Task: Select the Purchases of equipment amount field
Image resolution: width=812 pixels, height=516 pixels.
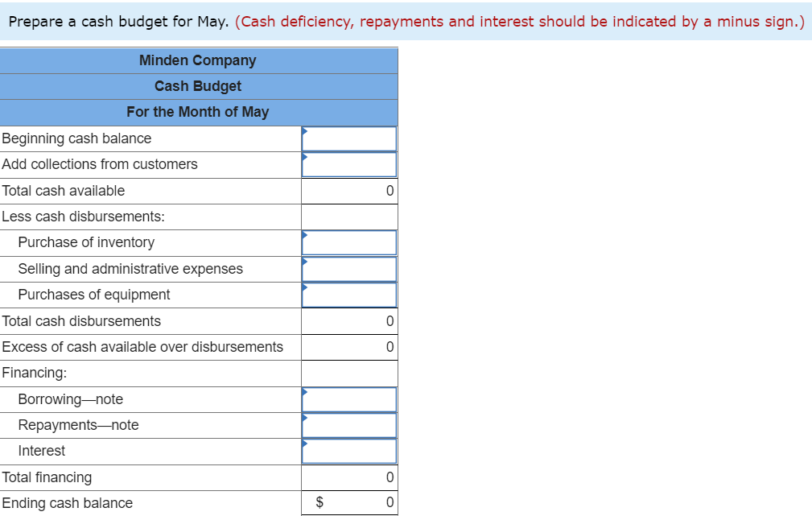Action: [x=349, y=295]
